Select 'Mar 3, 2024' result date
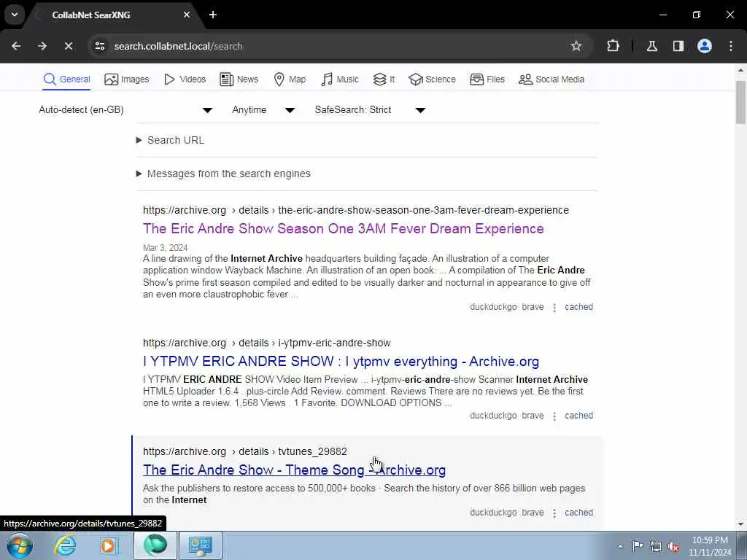Viewport: 747px width, 560px height. pos(166,248)
